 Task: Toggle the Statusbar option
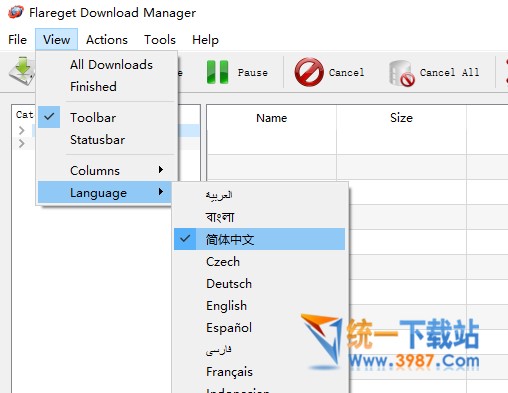pyautogui.click(x=107, y=139)
